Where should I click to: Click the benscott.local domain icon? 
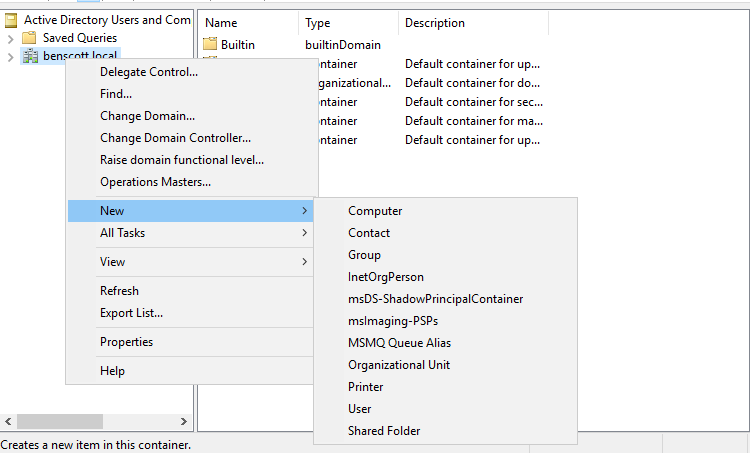click(31, 56)
